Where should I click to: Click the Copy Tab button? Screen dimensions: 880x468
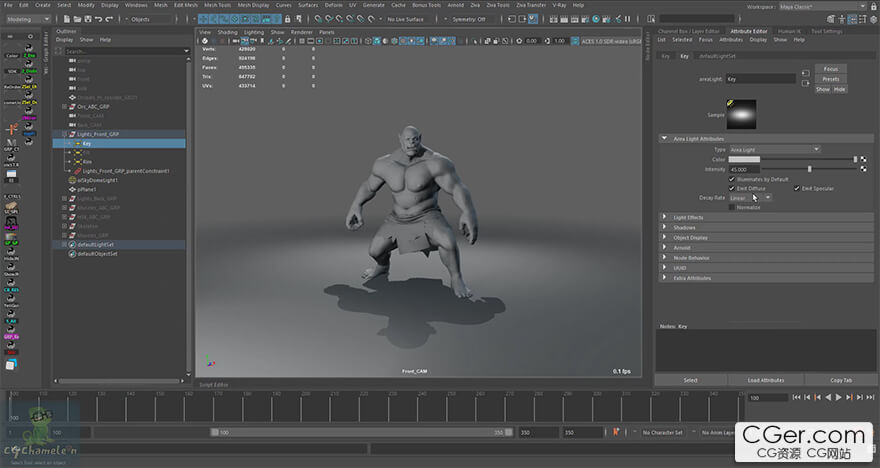[x=841, y=380]
